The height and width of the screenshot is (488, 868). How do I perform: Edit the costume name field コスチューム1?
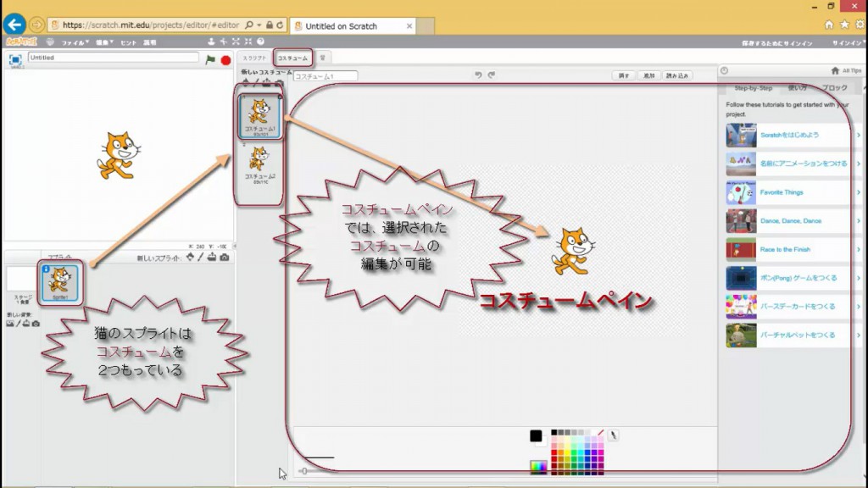pyautogui.click(x=325, y=76)
